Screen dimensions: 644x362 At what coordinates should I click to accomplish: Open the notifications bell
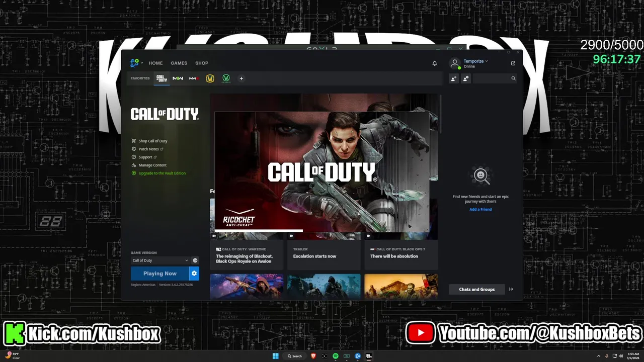pos(435,63)
